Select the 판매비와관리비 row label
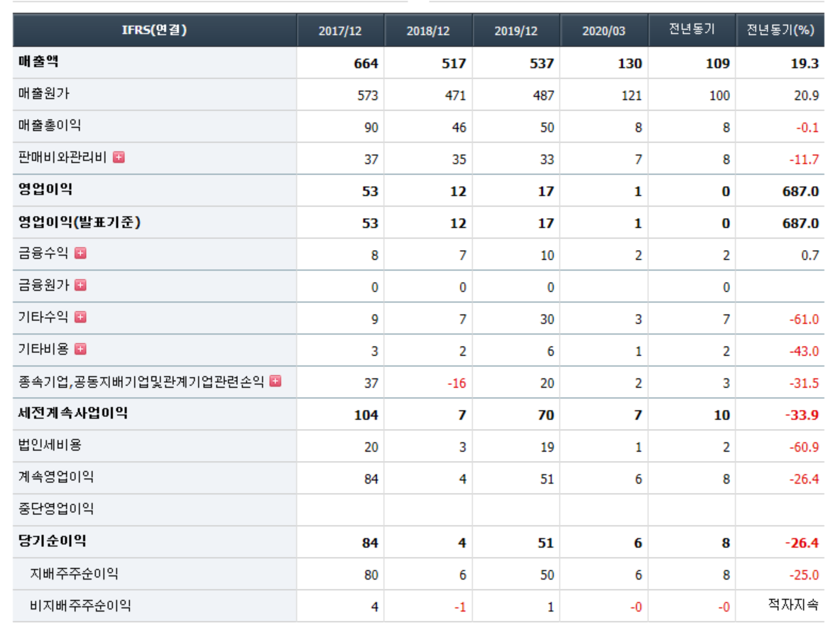 pyautogui.click(x=62, y=157)
